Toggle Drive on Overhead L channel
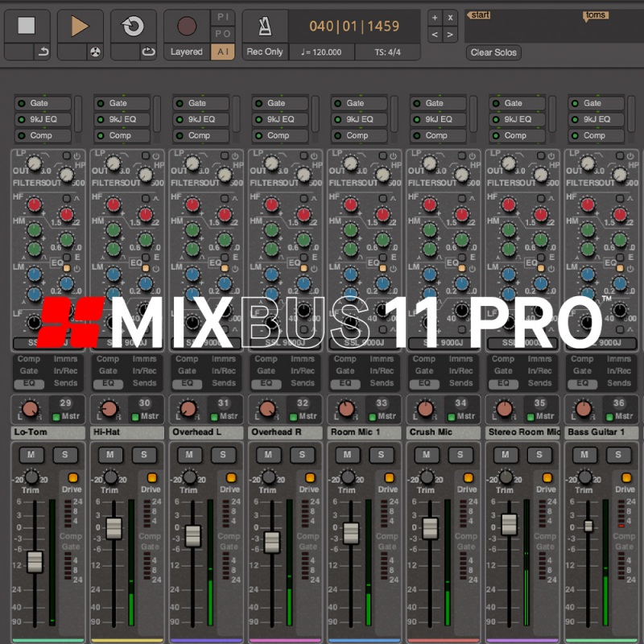Viewport: 644px width, 644px height. click(x=231, y=477)
